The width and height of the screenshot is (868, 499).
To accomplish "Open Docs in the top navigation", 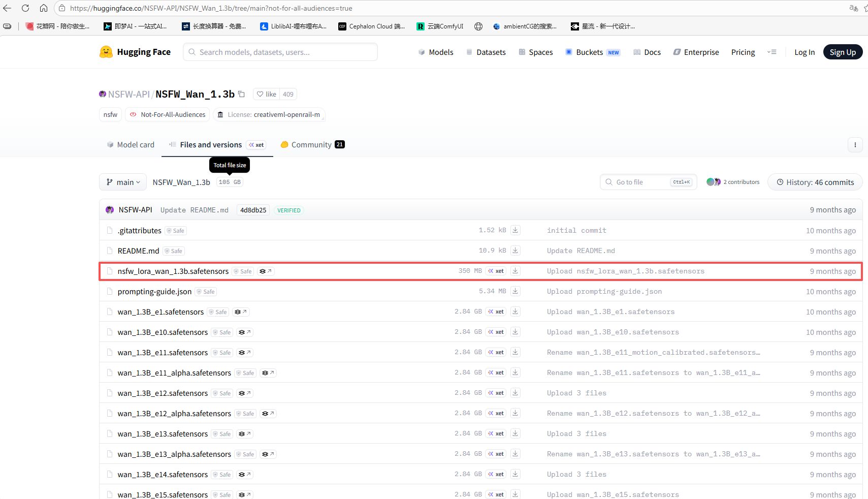I will click(x=647, y=52).
